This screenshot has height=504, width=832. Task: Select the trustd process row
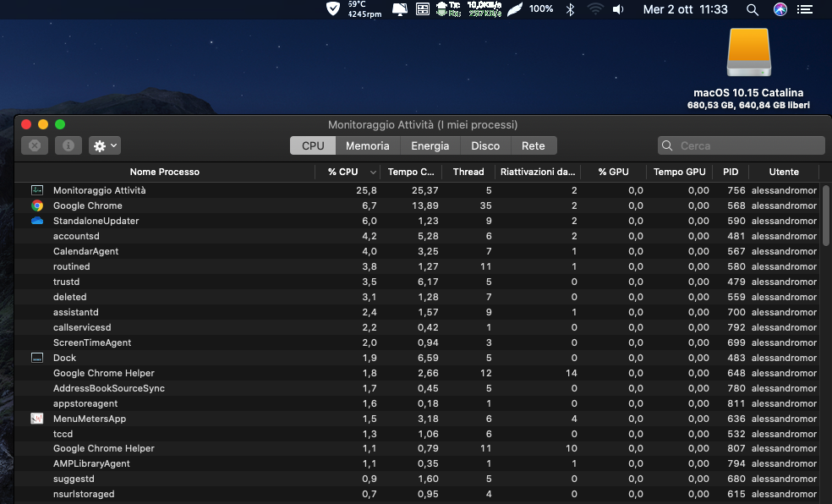419,282
